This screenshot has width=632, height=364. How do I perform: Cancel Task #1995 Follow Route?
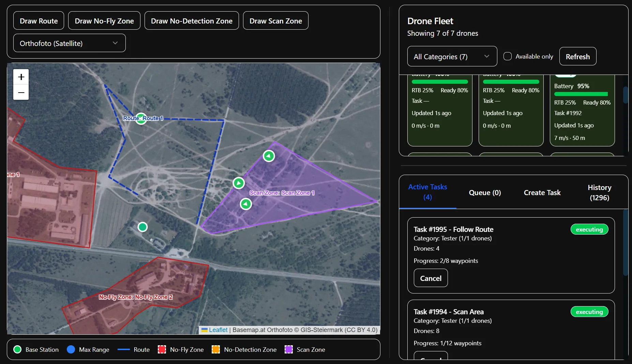[x=431, y=278]
